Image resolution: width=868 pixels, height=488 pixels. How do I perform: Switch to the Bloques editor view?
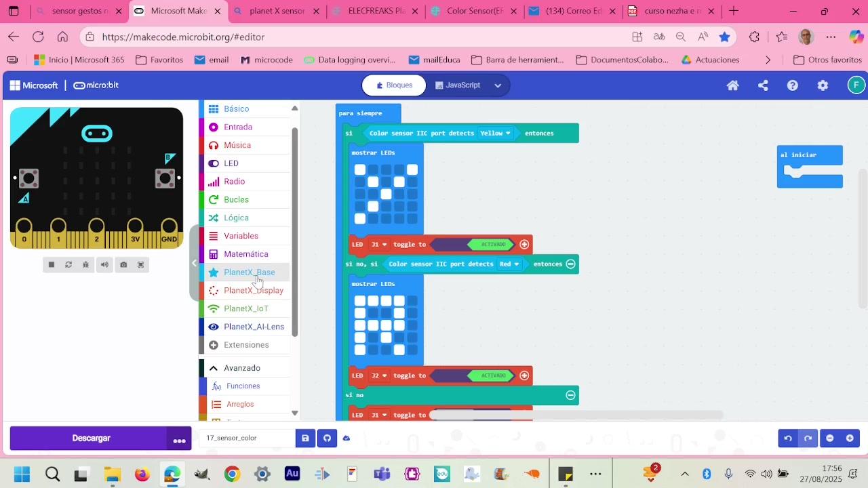(x=394, y=85)
